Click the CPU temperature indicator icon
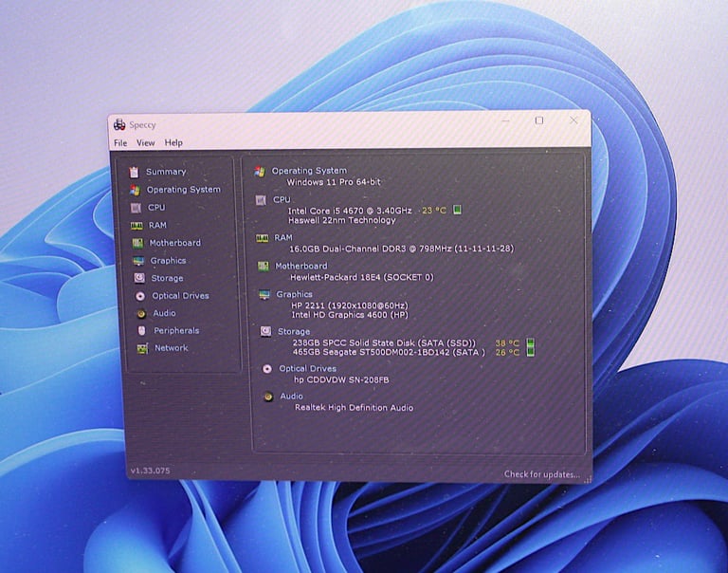The image size is (728, 573). point(457,210)
